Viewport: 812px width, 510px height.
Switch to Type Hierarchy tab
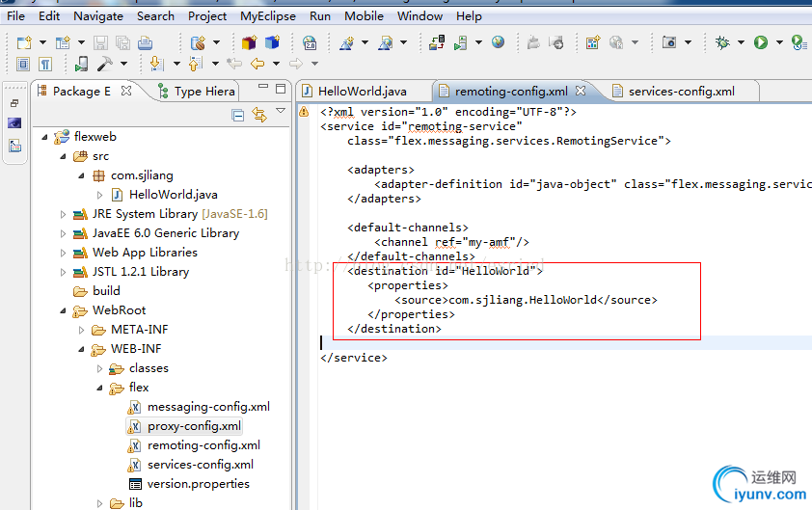[197, 92]
